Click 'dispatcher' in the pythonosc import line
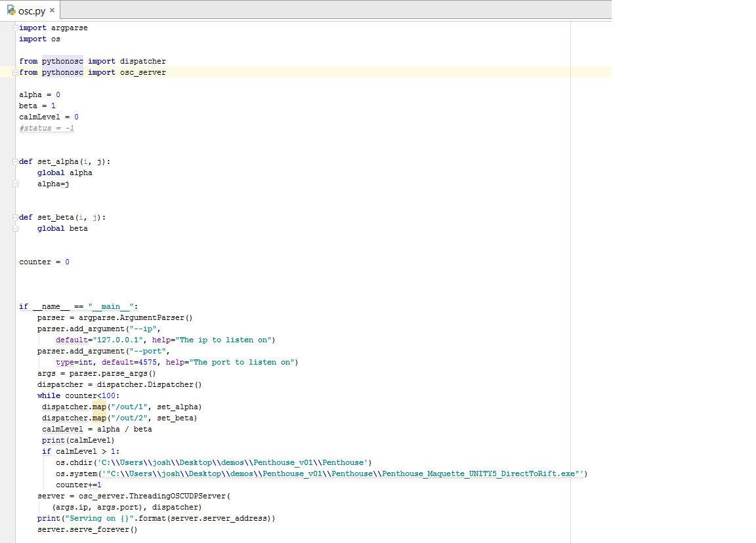This screenshot has height=543, width=756. [142, 61]
